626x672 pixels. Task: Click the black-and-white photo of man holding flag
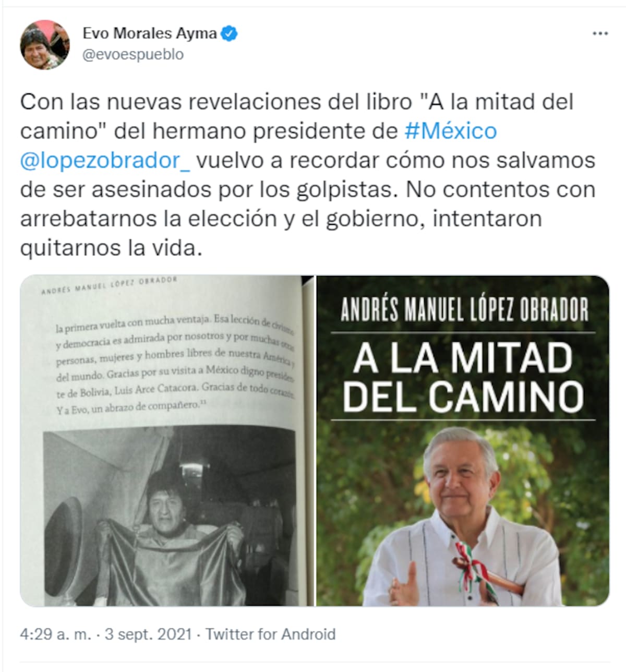pyautogui.click(x=170, y=515)
